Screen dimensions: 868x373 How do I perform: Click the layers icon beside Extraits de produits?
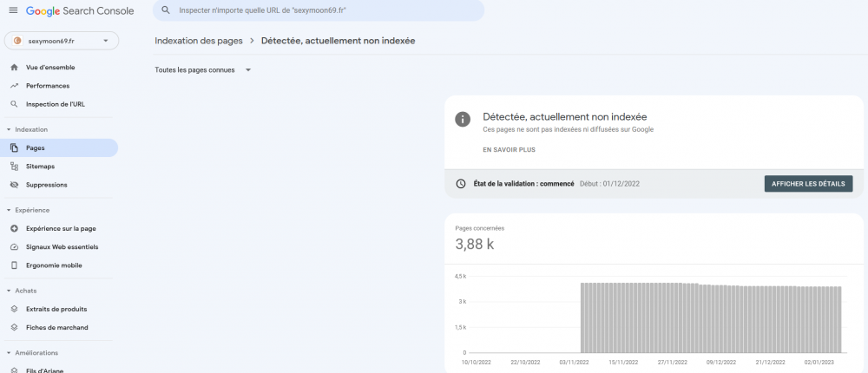point(15,309)
